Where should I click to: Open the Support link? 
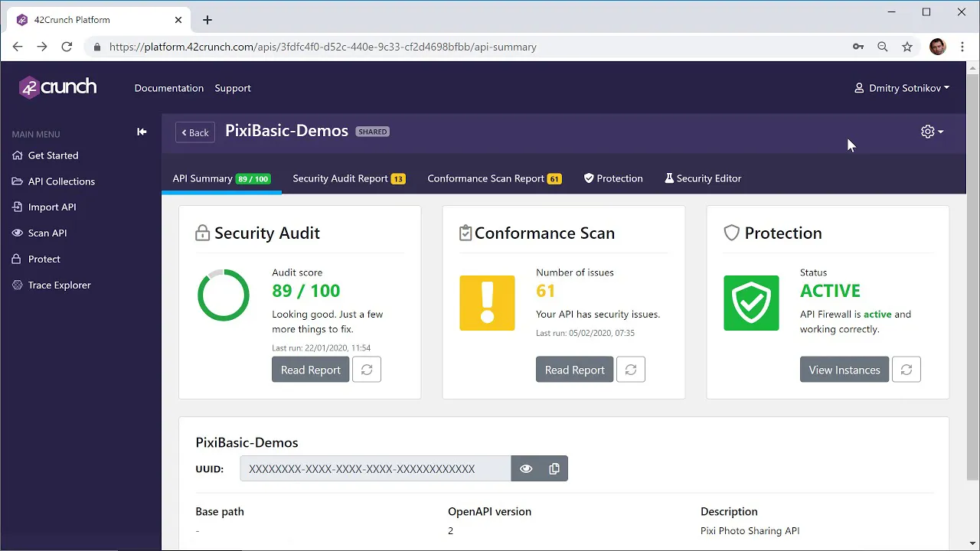233,88
